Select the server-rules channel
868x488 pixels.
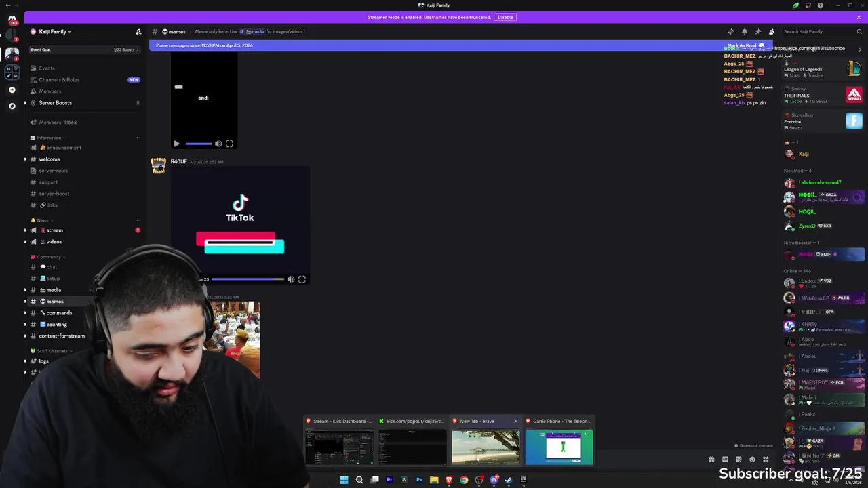pyautogui.click(x=84, y=171)
